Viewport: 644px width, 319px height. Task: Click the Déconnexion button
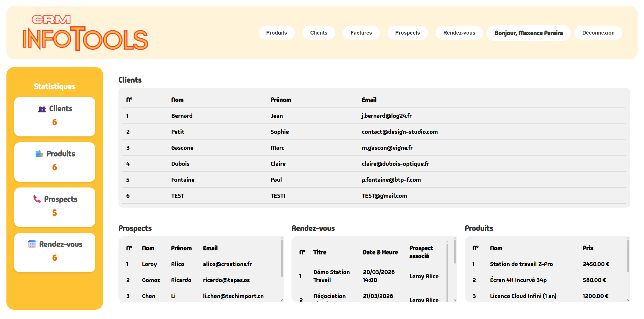(x=598, y=33)
